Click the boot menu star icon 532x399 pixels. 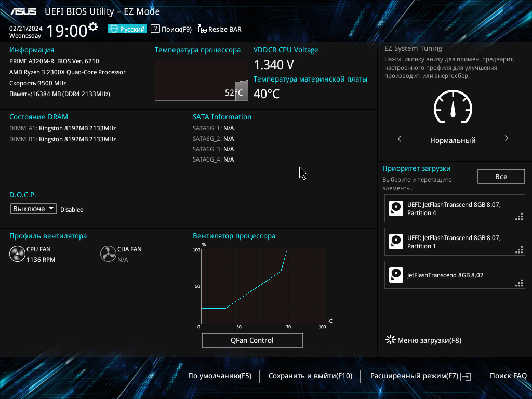pyautogui.click(x=391, y=340)
